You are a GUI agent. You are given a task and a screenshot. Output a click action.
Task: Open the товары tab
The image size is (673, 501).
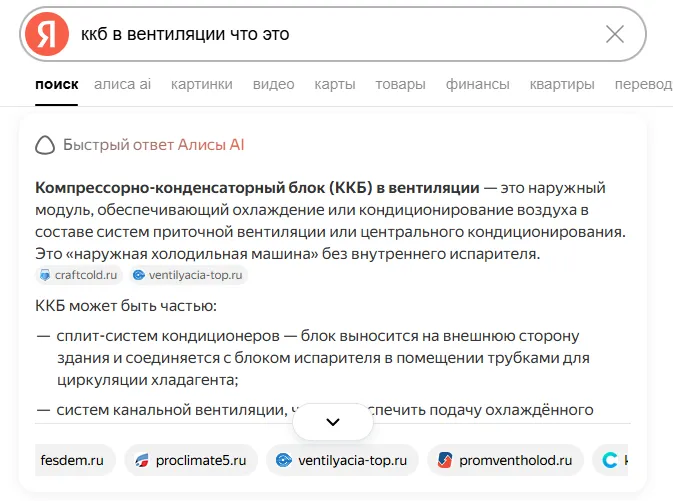tap(400, 84)
